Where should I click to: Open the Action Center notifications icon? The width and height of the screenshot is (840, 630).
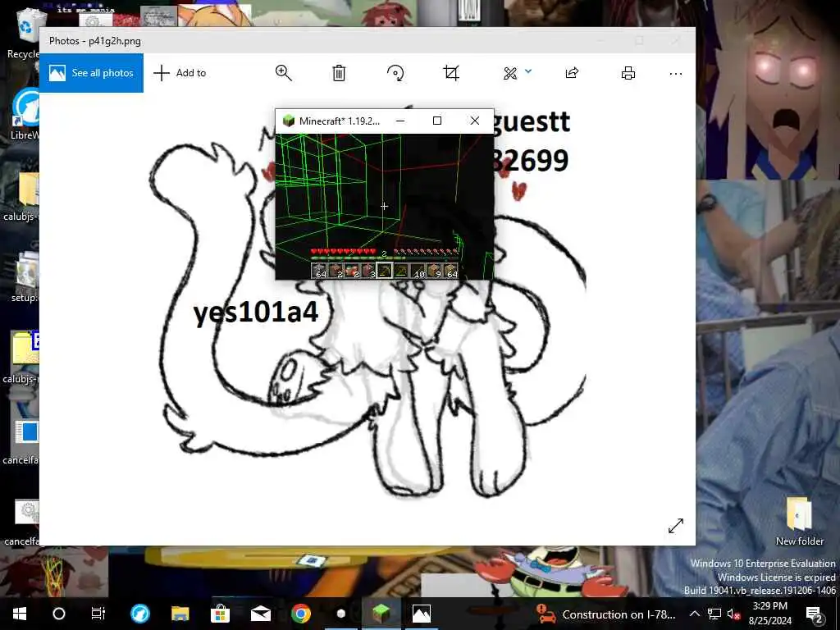tap(815, 614)
